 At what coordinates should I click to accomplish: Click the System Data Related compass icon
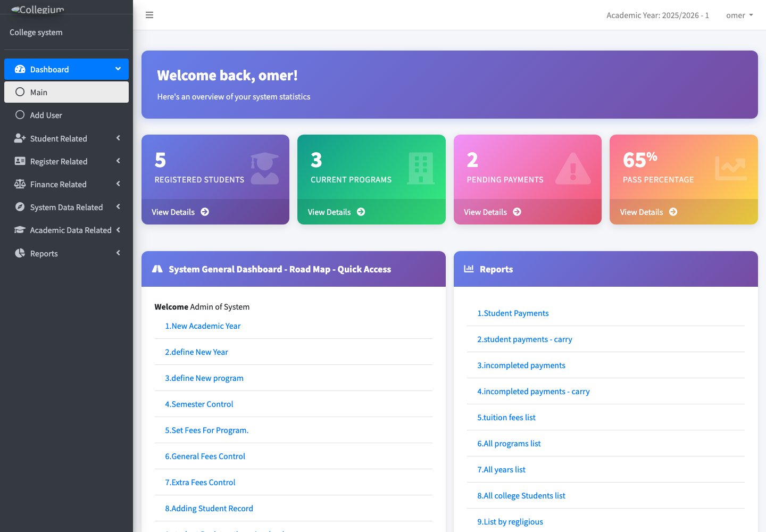coord(20,207)
